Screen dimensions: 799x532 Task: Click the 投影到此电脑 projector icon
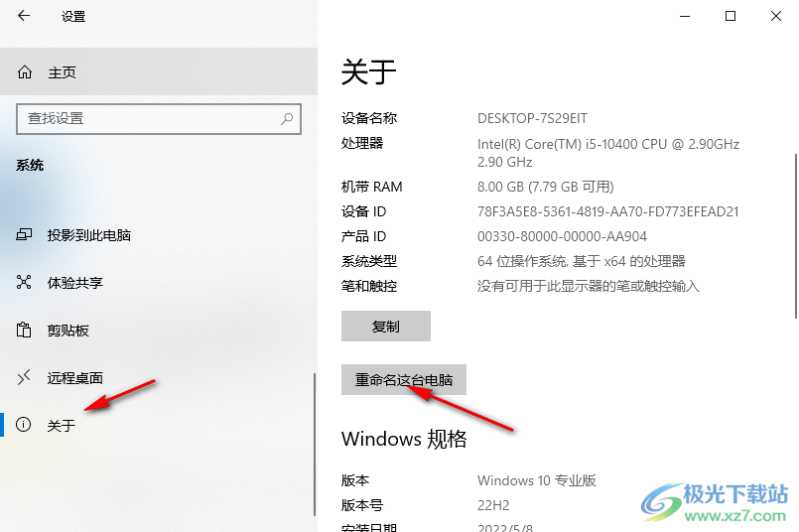24,235
